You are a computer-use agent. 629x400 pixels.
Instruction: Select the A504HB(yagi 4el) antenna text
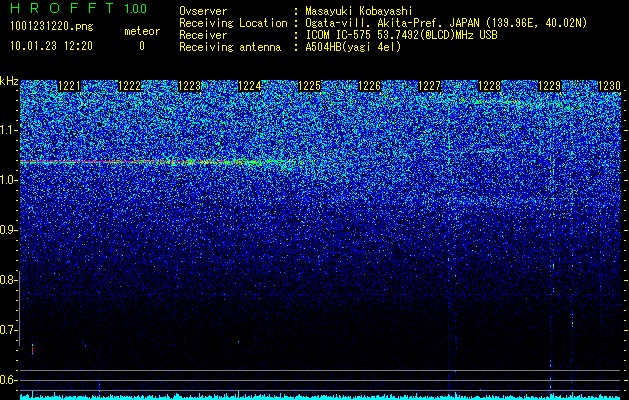353,47
